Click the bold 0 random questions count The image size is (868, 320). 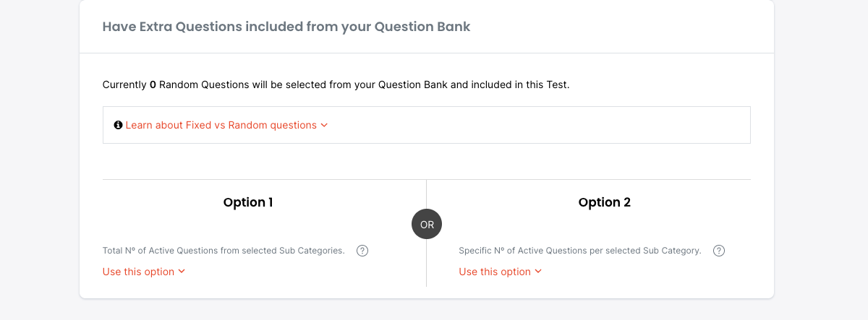click(153, 85)
